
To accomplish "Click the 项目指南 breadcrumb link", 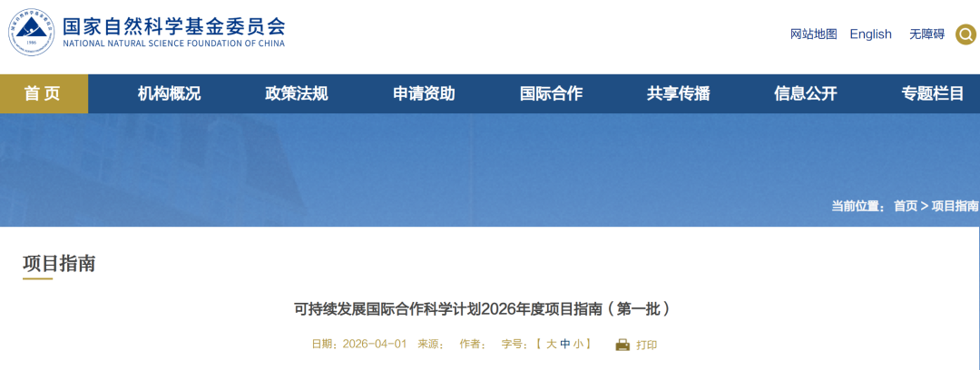I will pos(955,206).
